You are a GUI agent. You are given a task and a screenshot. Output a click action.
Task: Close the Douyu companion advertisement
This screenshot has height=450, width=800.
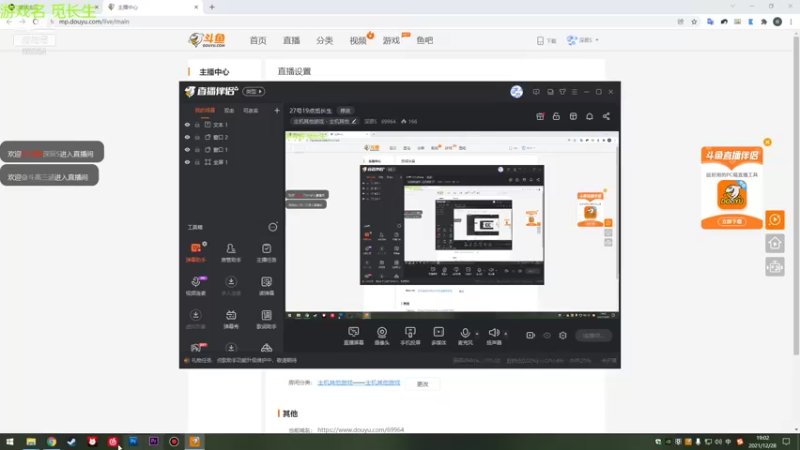click(x=767, y=142)
